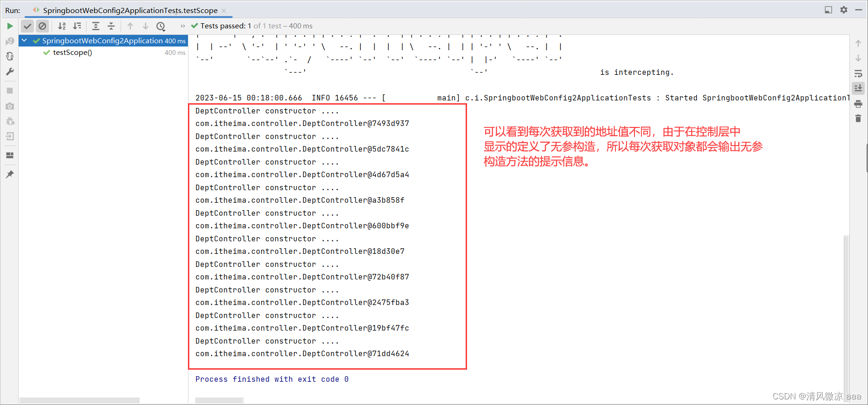868x405 pixels.
Task: Click the bug-with-gear icon in the sidebar
Action: point(10,121)
